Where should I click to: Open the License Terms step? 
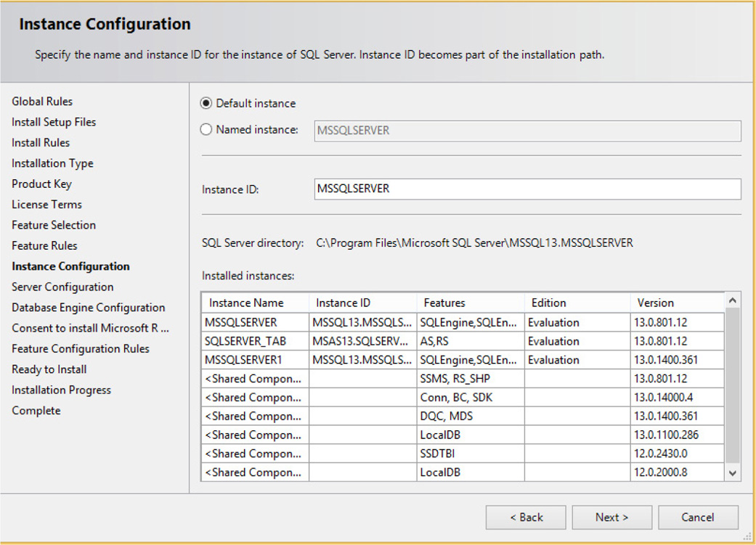(x=46, y=205)
